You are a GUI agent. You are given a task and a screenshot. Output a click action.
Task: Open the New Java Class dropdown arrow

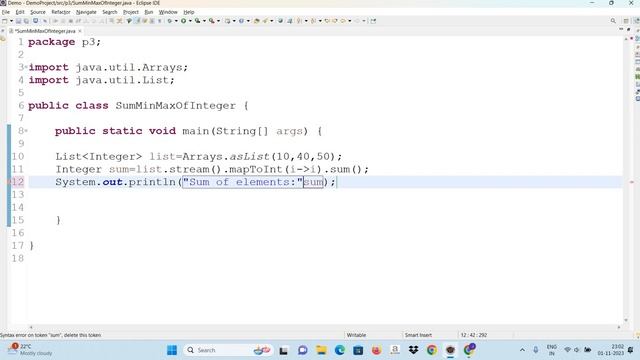248,21
